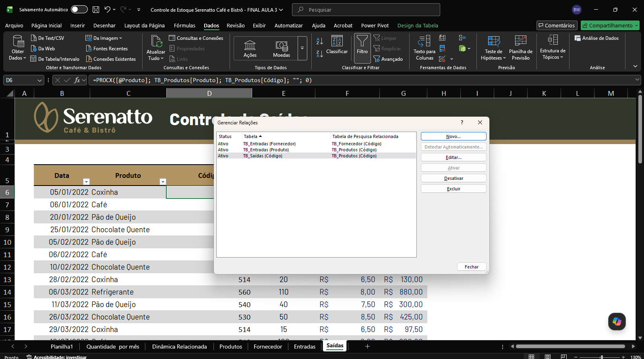
Task: Expand the formula bar
Action: pos(637,80)
